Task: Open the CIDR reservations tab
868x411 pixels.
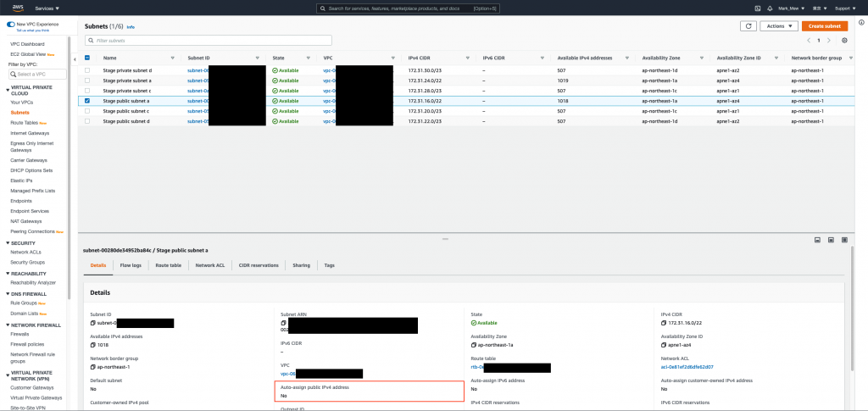Action: tap(259, 265)
